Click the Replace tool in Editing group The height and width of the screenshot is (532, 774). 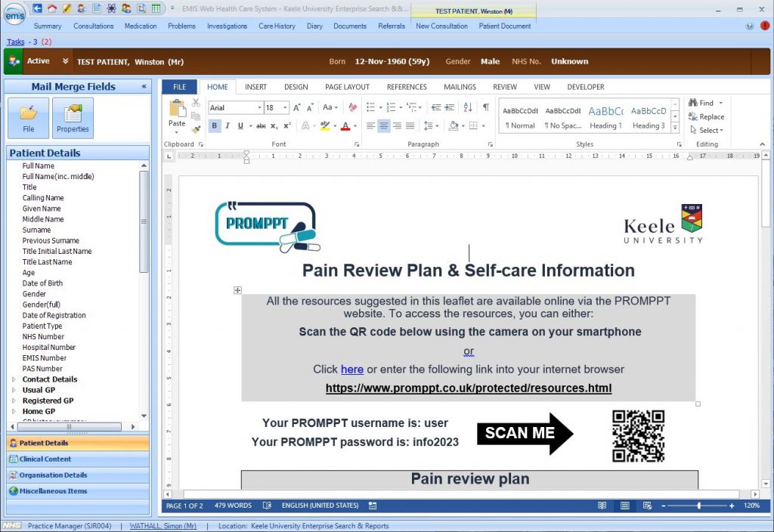pos(707,117)
